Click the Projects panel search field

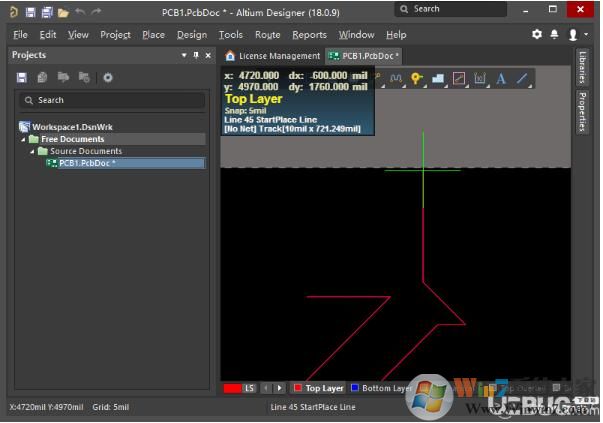(x=112, y=100)
